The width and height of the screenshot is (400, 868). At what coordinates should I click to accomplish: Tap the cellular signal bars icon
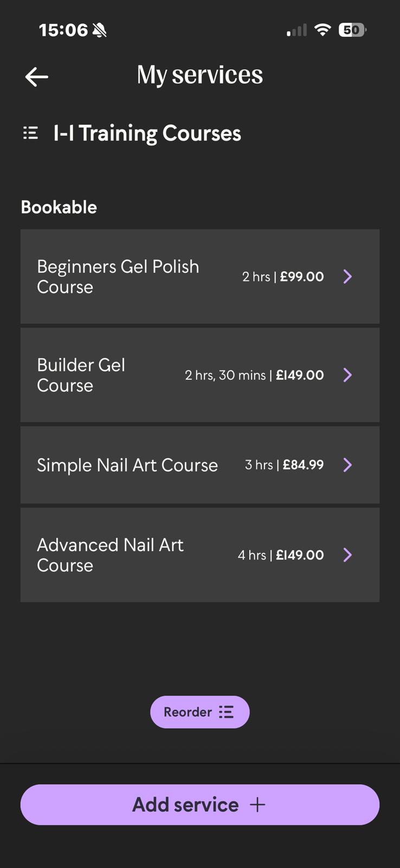point(296,30)
